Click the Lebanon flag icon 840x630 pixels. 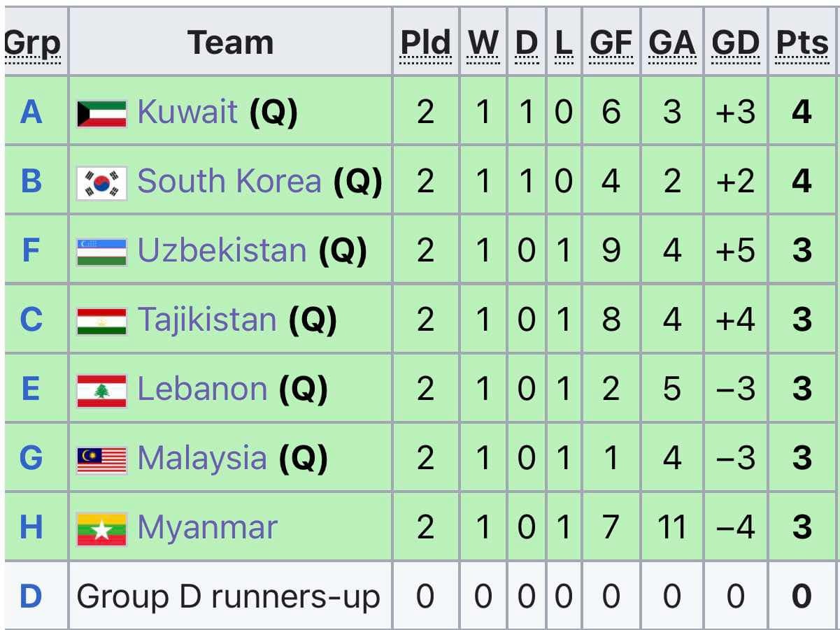pos(101,390)
